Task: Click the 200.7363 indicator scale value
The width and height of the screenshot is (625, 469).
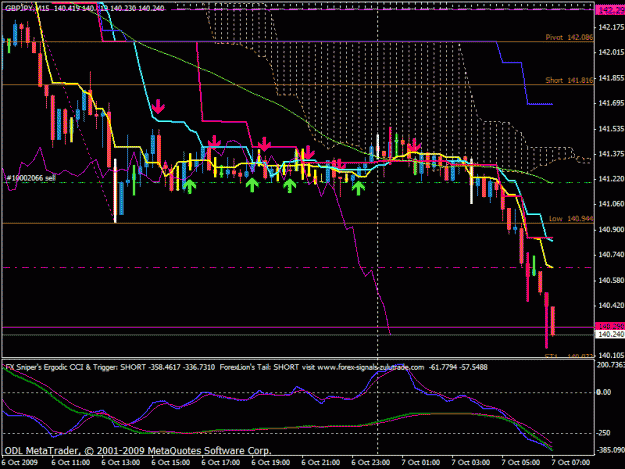Action: 610,365
